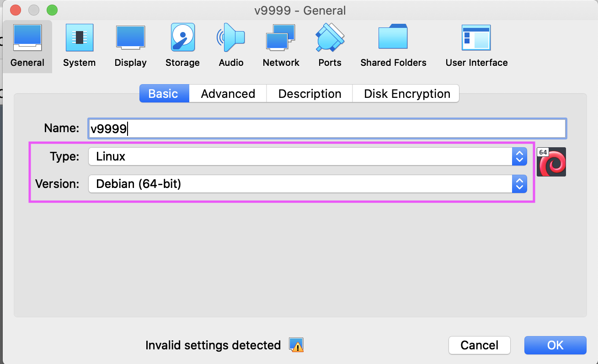
Task: Select the Storage disk icon
Action: [182, 46]
